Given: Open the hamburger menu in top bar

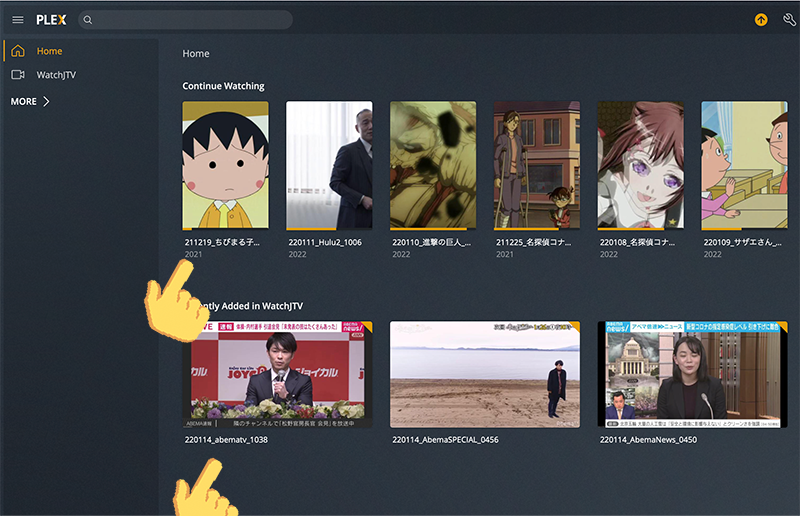Looking at the screenshot, I should 17,20.
